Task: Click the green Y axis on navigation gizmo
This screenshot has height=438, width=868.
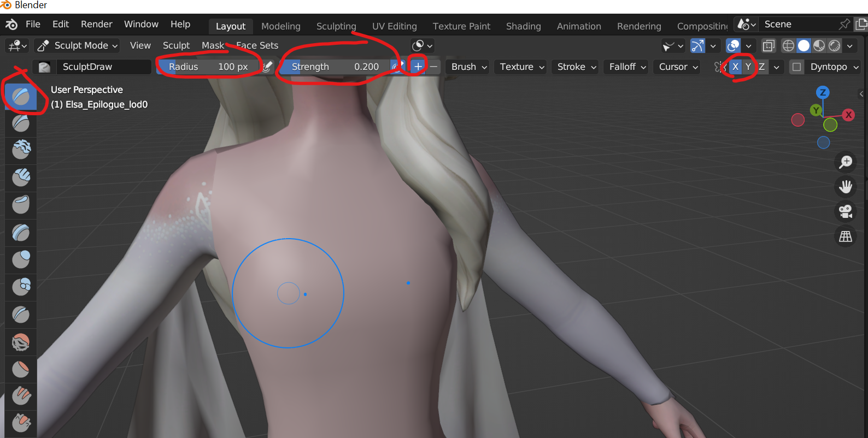Action: tap(816, 110)
